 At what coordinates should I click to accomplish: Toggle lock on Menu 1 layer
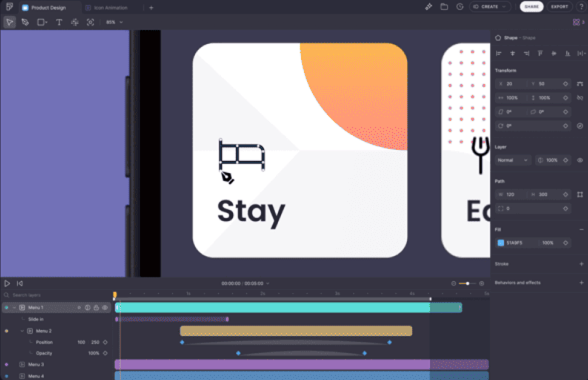96,308
